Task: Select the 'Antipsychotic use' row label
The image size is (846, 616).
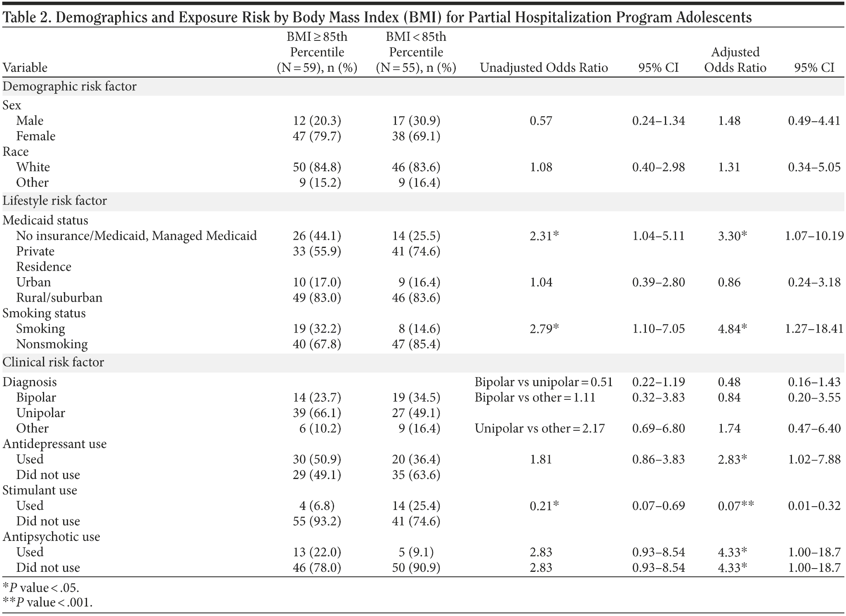Action: 51,537
